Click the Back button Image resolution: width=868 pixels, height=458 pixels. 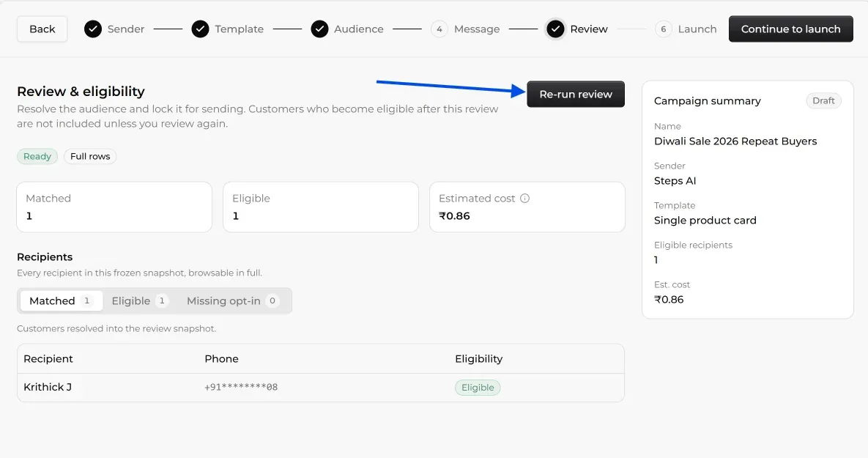tap(42, 29)
